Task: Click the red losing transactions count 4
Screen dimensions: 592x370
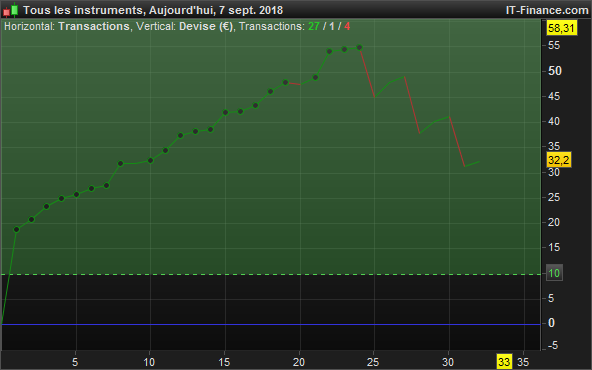Action: 347,26
